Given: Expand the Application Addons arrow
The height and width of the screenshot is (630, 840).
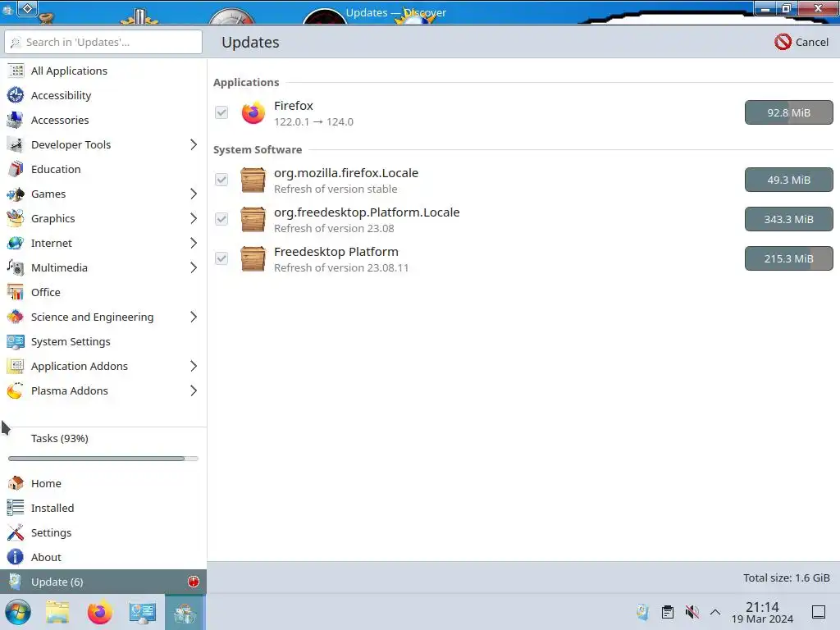Looking at the screenshot, I should click(194, 367).
